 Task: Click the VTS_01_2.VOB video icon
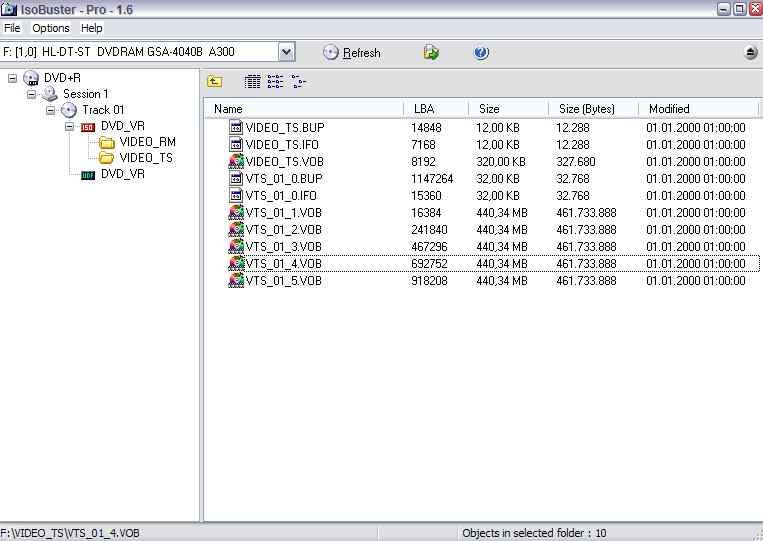point(236,230)
